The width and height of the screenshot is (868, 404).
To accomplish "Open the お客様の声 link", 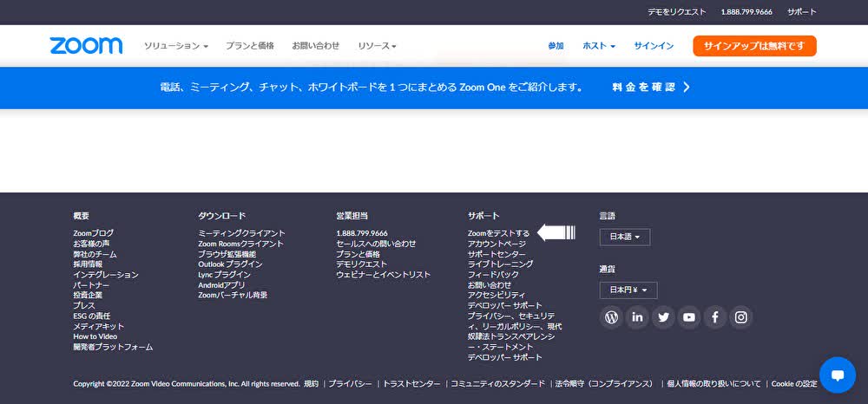I will pos(91,244).
